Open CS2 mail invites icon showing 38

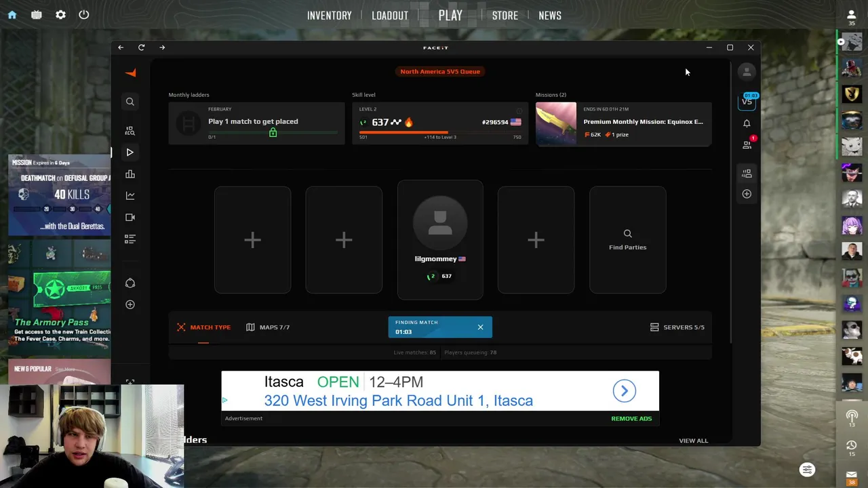852,477
